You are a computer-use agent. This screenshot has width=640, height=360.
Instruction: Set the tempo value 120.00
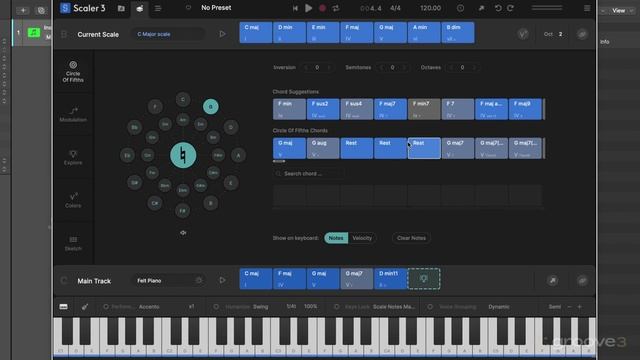pyautogui.click(x=430, y=8)
